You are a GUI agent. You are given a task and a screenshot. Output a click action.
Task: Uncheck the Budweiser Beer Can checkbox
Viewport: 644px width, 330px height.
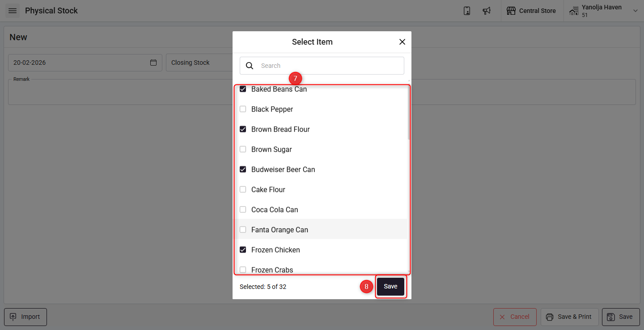pos(243,169)
